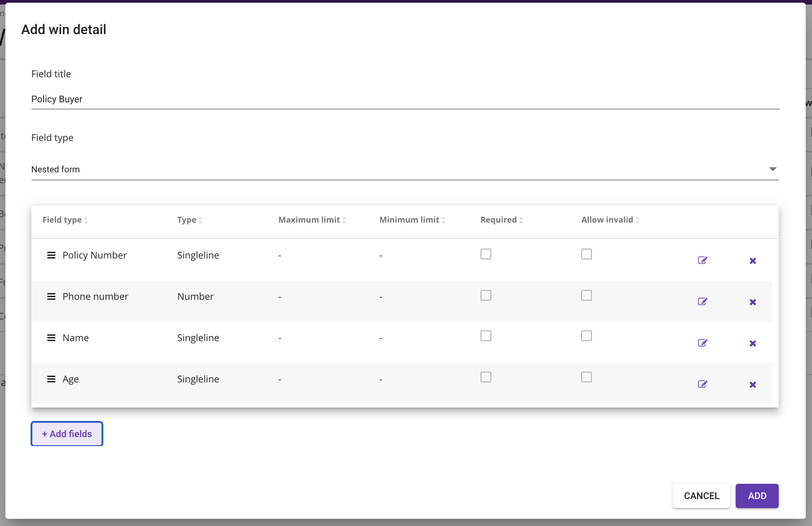Edit the Age field row
Image resolution: width=812 pixels, height=526 pixels.
click(702, 384)
